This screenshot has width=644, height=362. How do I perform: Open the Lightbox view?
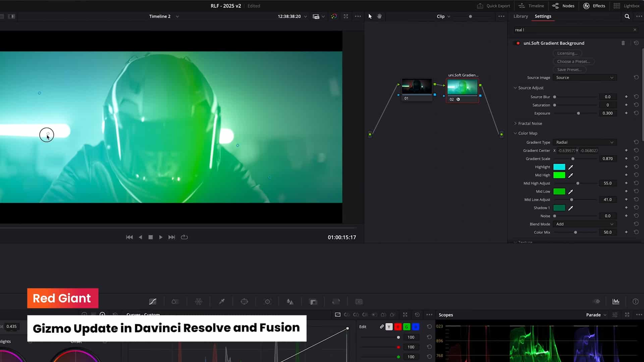[x=627, y=6]
